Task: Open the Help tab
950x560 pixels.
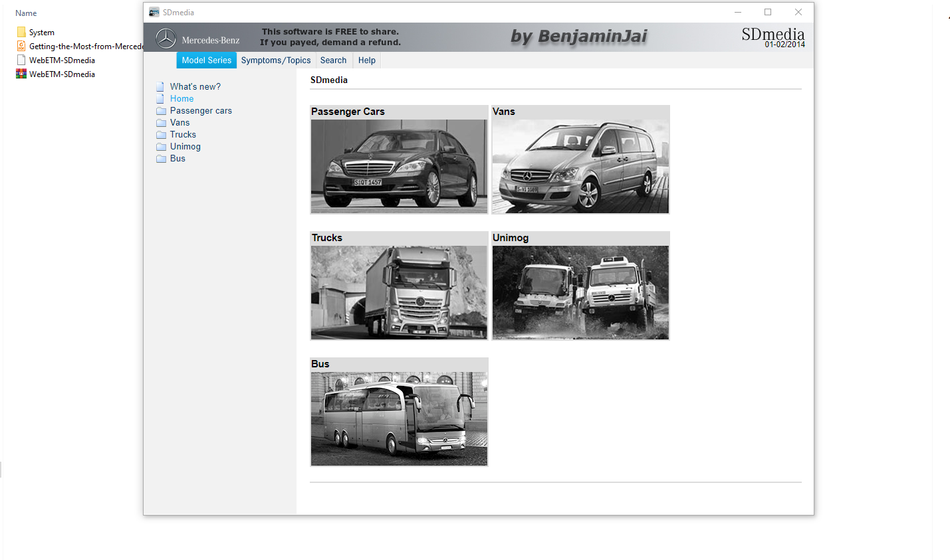Action: pos(366,60)
